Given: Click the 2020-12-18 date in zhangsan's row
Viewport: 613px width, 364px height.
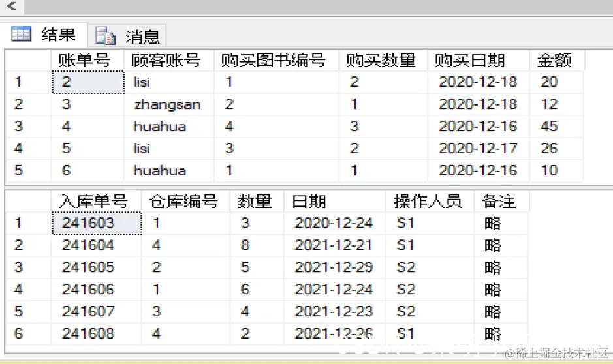Looking at the screenshot, I should point(479,104).
